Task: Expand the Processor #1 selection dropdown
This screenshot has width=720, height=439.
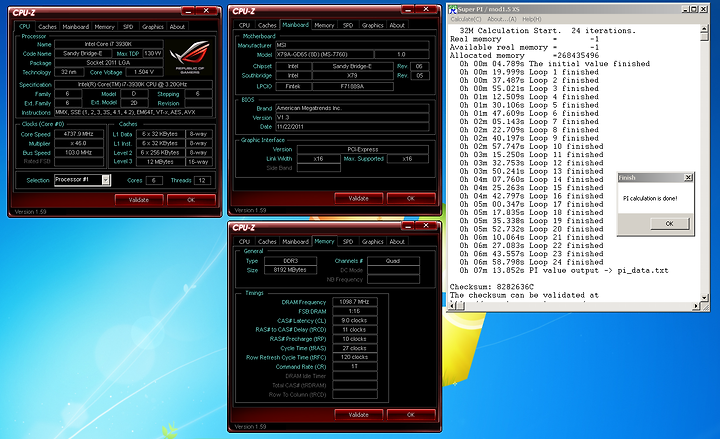Action: [106, 180]
